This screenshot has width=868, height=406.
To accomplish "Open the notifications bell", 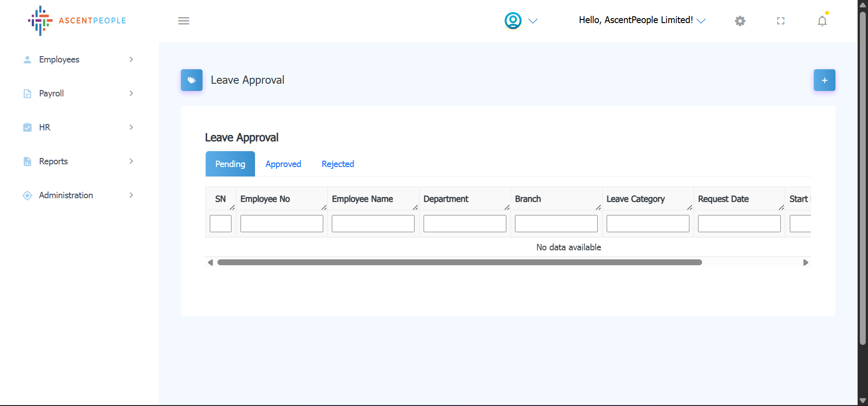I will pyautogui.click(x=822, y=21).
